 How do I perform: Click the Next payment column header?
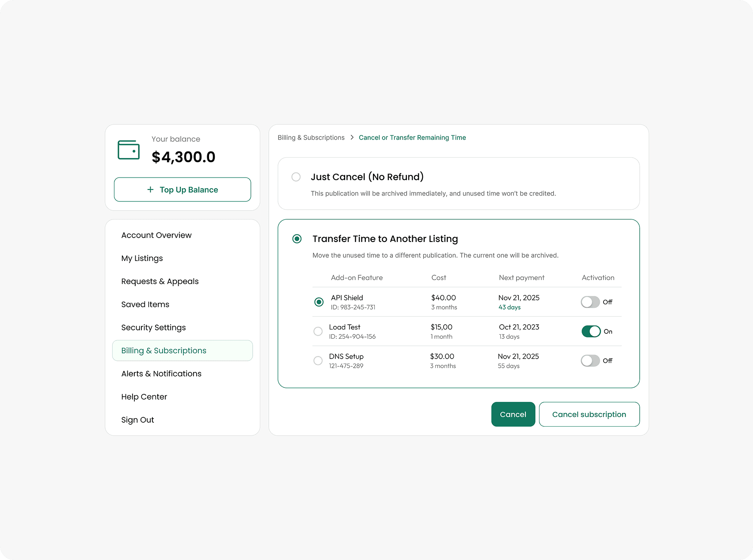click(x=521, y=278)
